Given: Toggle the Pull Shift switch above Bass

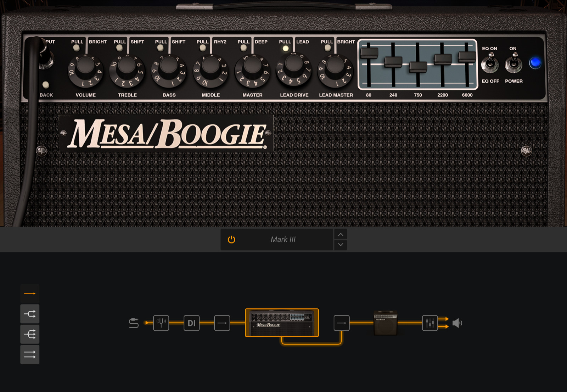Looking at the screenshot, I should (x=161, y=47).
